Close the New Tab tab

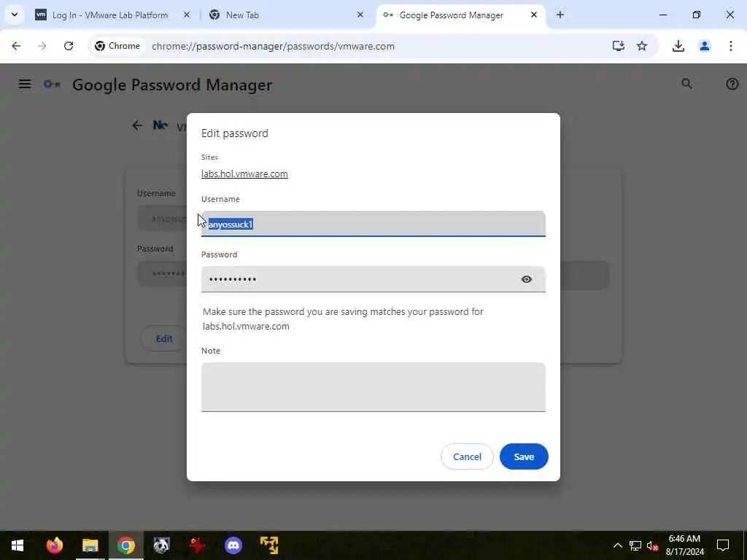tap(360, 15)
